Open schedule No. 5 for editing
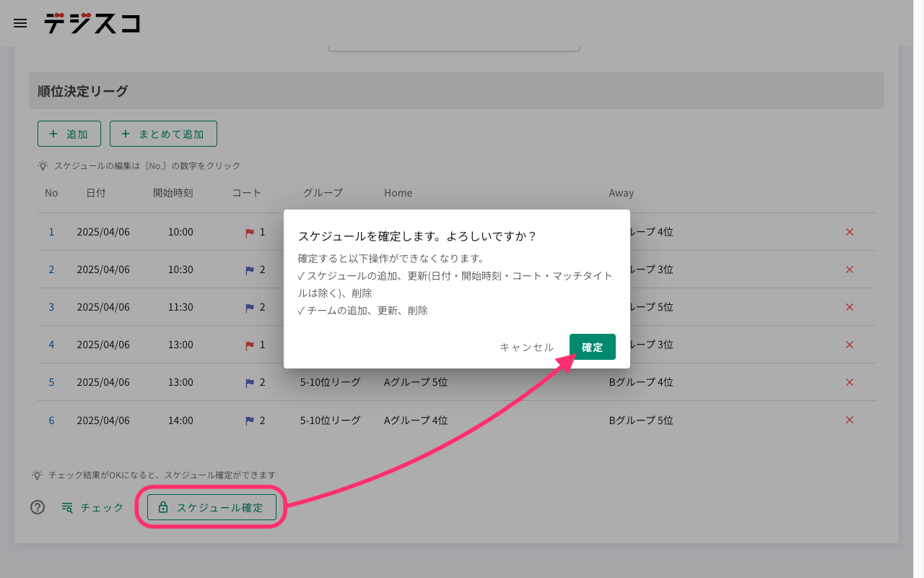 [51, 382]
